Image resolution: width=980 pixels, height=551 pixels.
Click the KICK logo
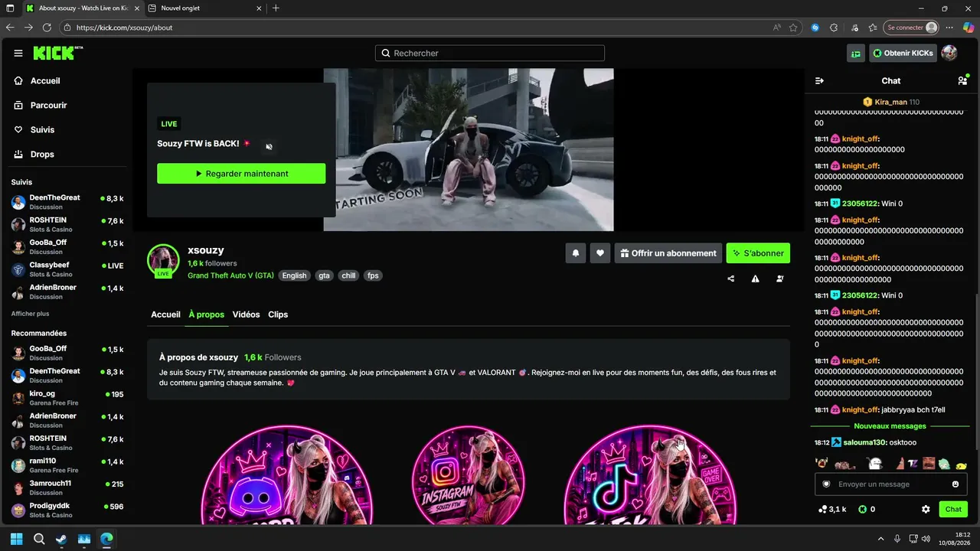click(x=57, y=53)
